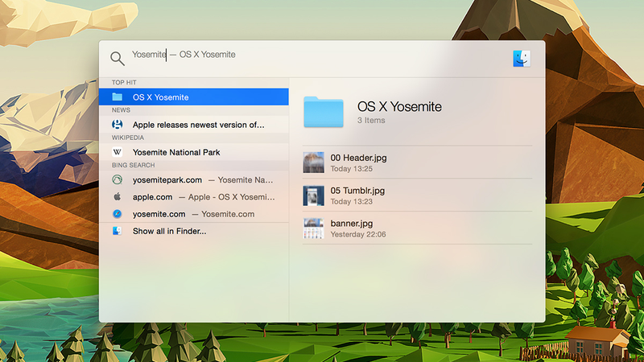This screenshot has height=362, width=644.
Task: Click the OS X Yosemite preview title
Action: pos(399,107)
